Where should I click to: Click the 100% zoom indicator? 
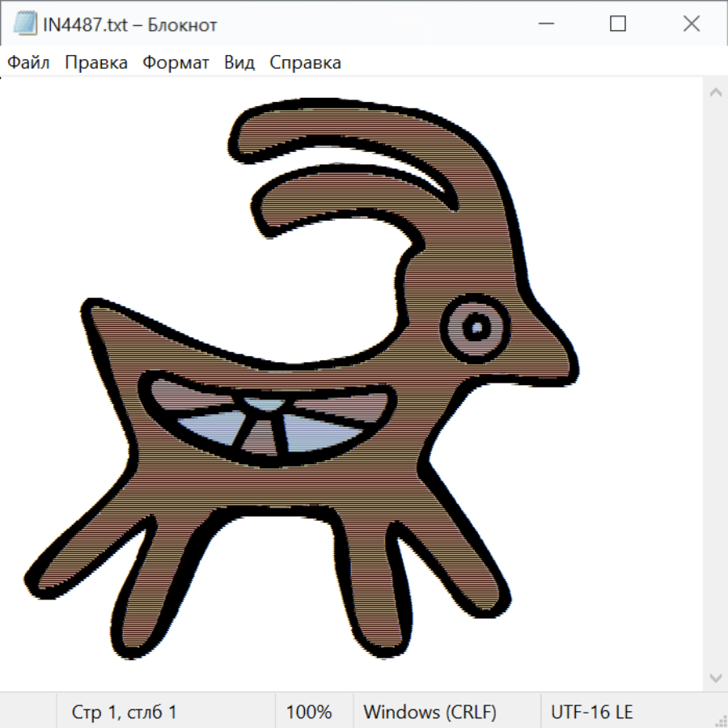click(309, 712)
